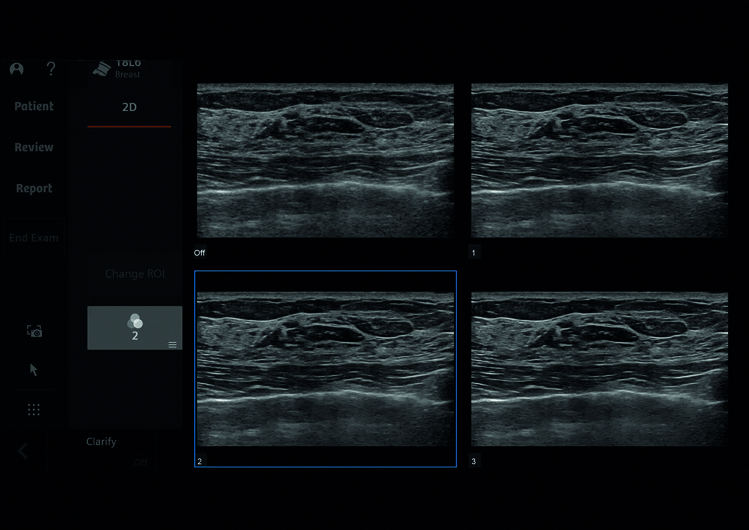Image resolution: width=749 pixels, height=530 pixels.
Task: Switch to the 2D tab
Action: [129, 107]
